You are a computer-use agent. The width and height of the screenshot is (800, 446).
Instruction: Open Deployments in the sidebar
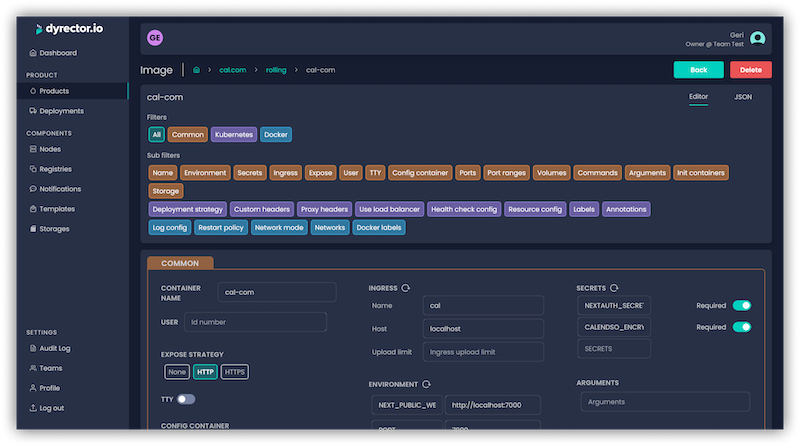click(61, 111)
